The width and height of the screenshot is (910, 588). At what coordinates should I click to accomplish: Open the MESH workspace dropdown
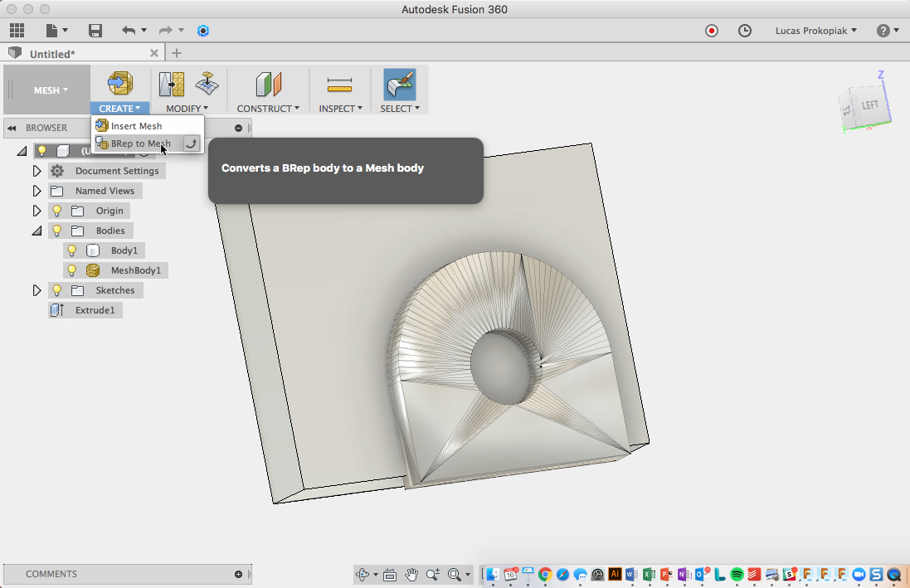pos(51,90)
